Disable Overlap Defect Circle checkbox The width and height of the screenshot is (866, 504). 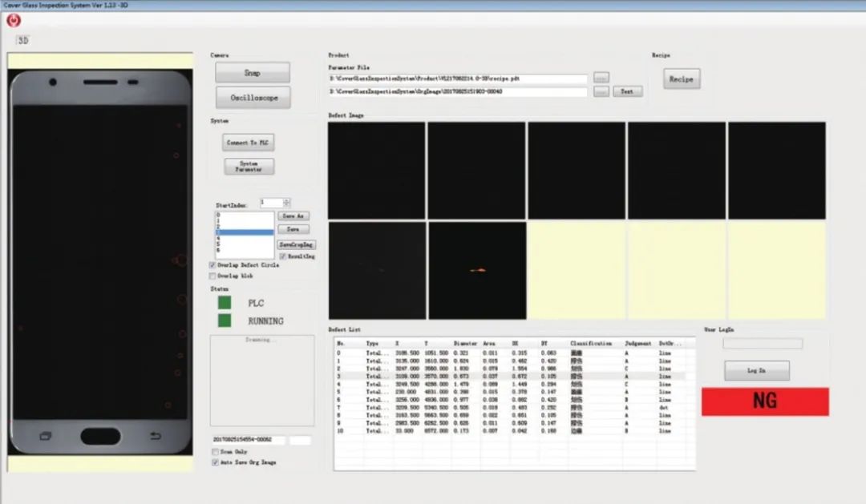212,265
